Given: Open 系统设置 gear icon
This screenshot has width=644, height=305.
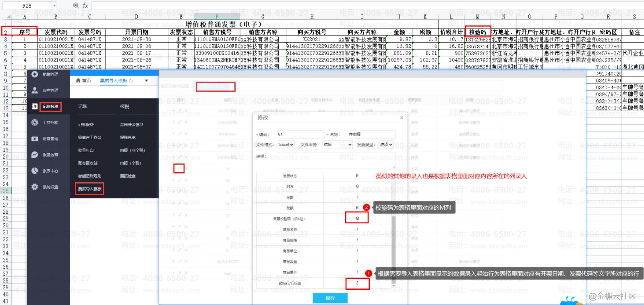Looking at the screenshot, I should (35, 187).
